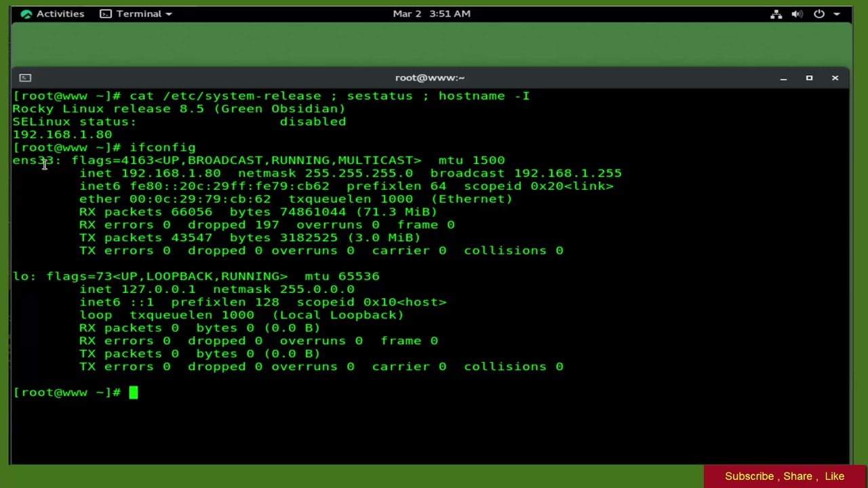Click the mtu 1500 value
This screenshot has height=488, width=868.
coord(471,160)
